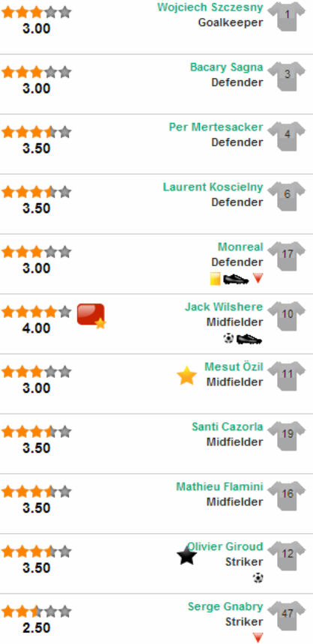Viewport: 313px width, 644px height.
Task: Open Mathieu Flamini player link
Action: pos(219,487)
